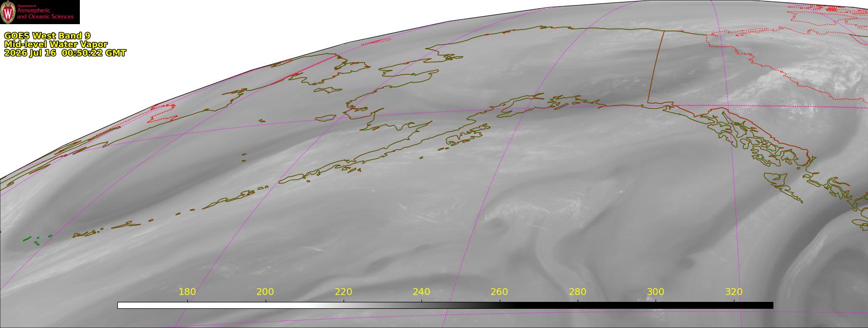Click the 240 label on the color scale
This screenshot has height=328, width=868.
pyautogui.click(x=421, y=292)
